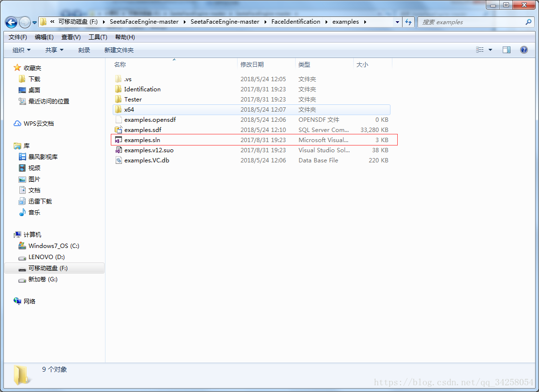Click the examples.VC.db file name

pyautogui.click(x=147, y=160)
